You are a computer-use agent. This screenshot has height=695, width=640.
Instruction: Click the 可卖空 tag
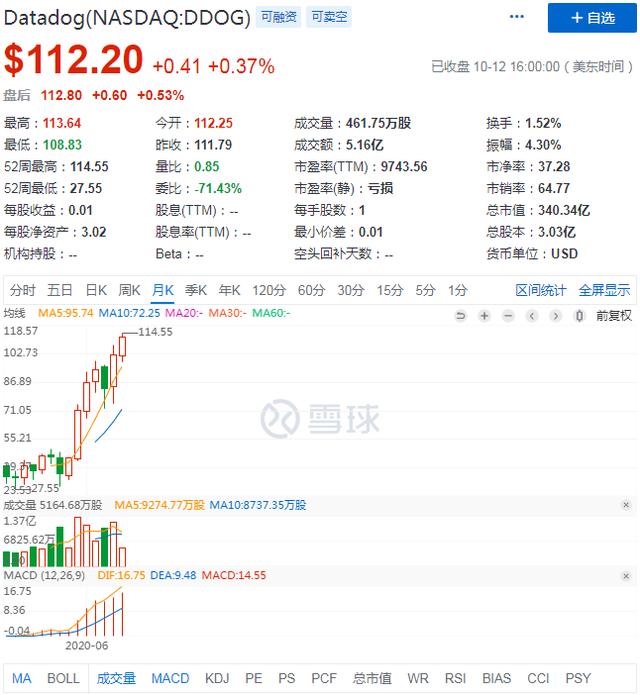(329, 17)
